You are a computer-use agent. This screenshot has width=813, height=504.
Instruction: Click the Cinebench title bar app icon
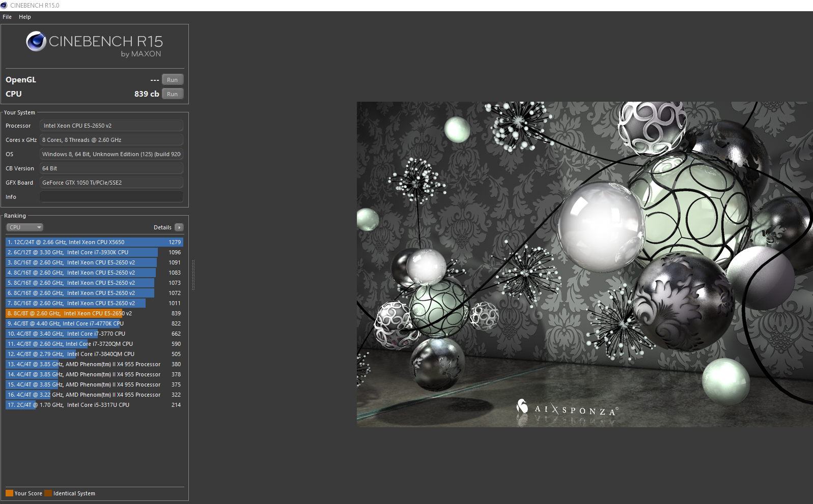click(x=4, y=5)
